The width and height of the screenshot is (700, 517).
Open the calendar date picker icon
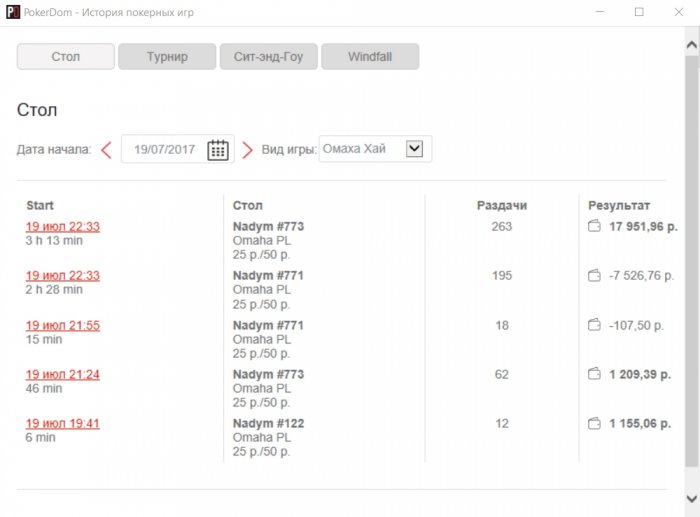[x=218, y=150]
